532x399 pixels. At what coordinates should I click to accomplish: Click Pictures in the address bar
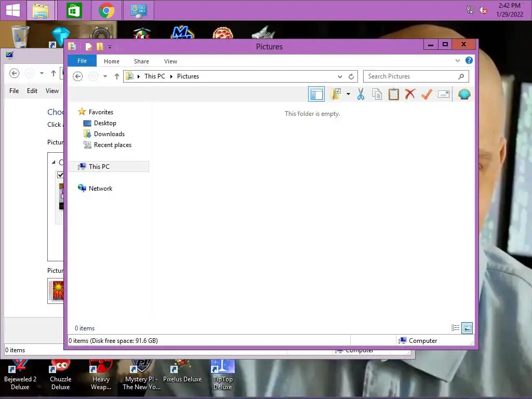point(188,76)
